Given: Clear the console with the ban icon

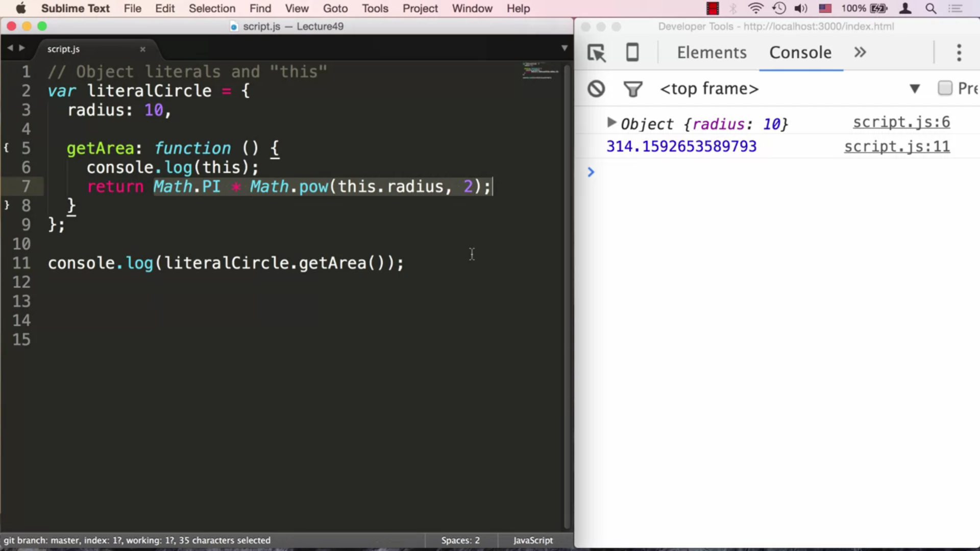Looking at the screenshot, I should (x=596, y=89).
